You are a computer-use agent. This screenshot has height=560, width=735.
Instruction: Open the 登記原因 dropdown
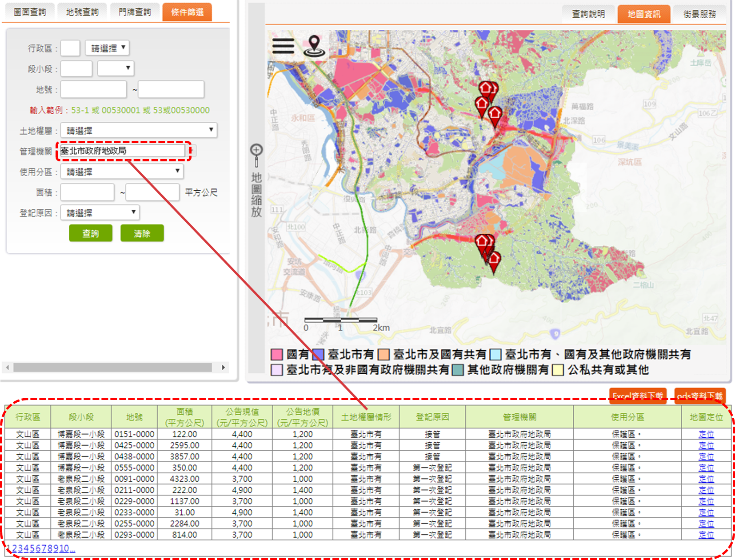pos(100,213)
